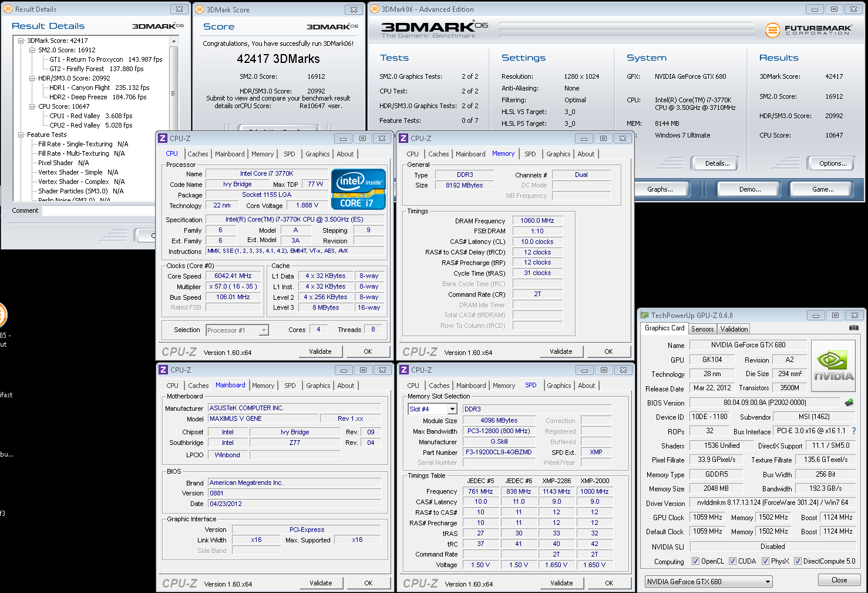The width and height of the screenshot is (868, 593).
Task: Click the Z icon of CPU-Z Mainboard window
Action: pyautogui.click(x=163, y=370)
